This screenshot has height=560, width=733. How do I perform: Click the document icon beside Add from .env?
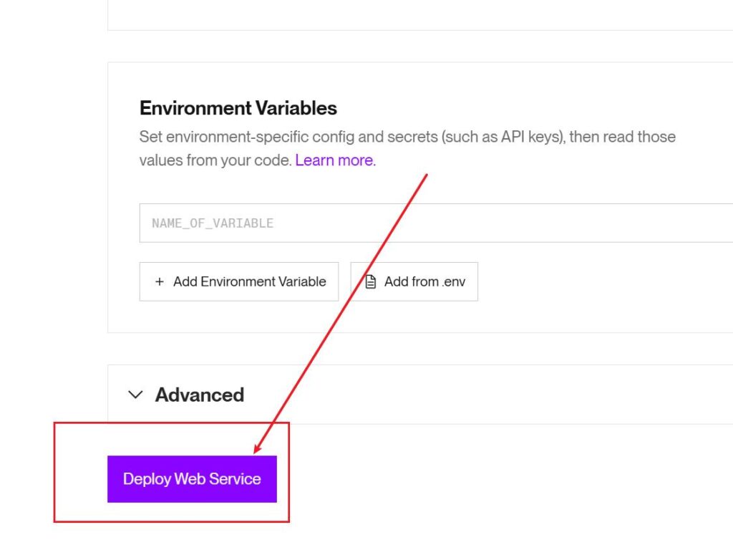click(x=370, y=281)
